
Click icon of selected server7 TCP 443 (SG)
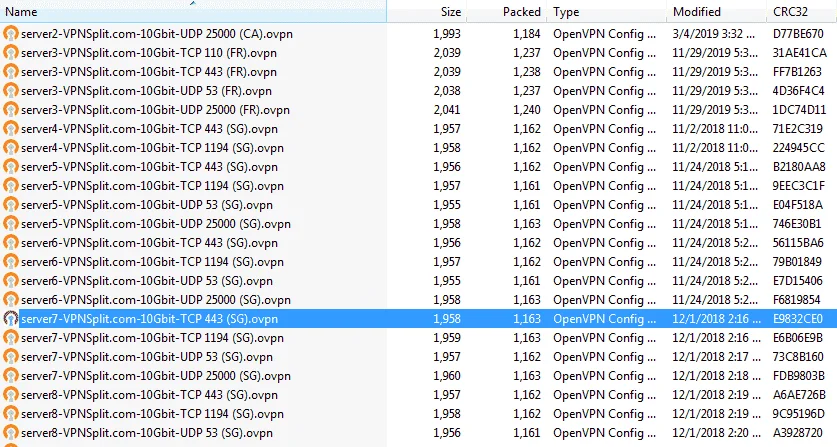[x=11, y=319]
